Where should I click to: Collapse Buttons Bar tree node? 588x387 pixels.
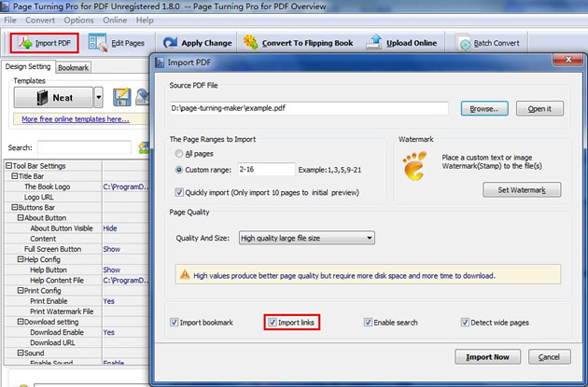point(14,207)
